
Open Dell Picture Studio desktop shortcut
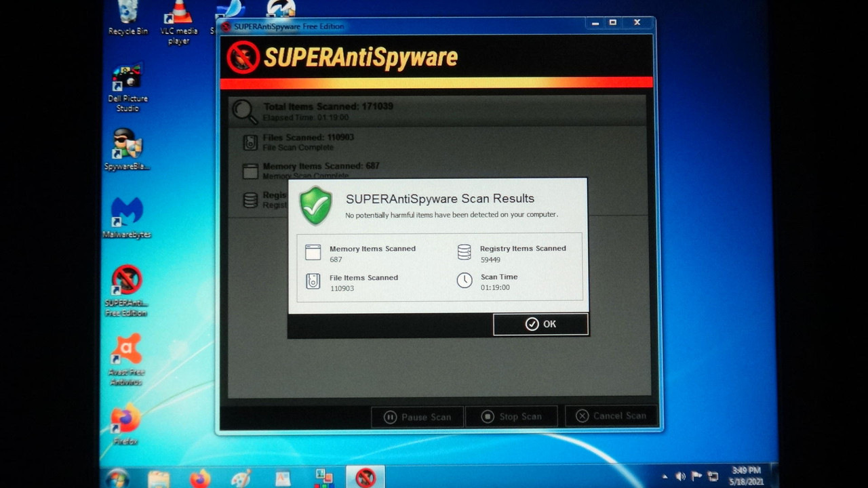tap(127, 88)
